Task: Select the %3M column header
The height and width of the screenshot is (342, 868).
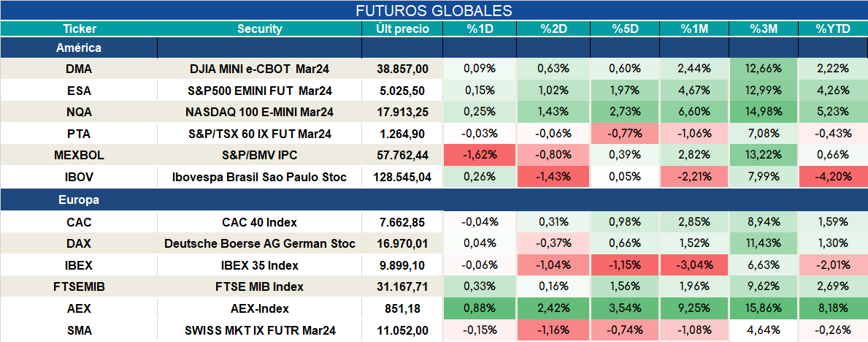Action: [764, 29]
